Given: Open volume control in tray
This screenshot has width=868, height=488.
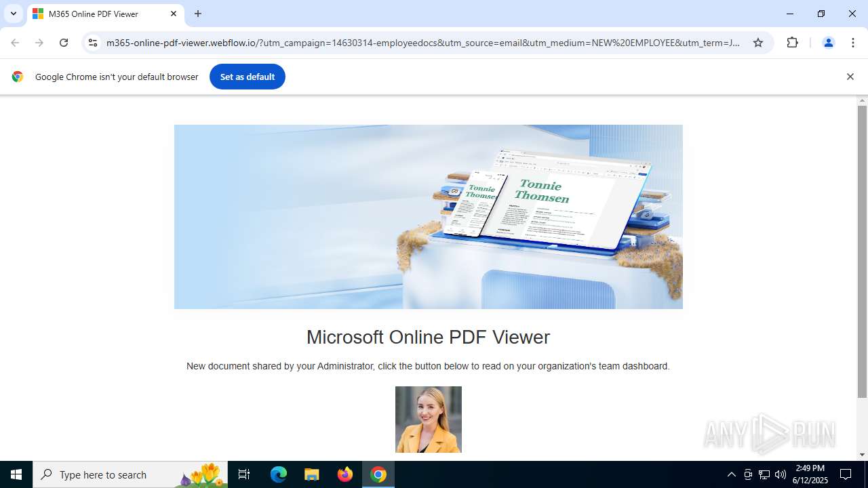Looking at the screenshot, I should [x=781, y=474].
